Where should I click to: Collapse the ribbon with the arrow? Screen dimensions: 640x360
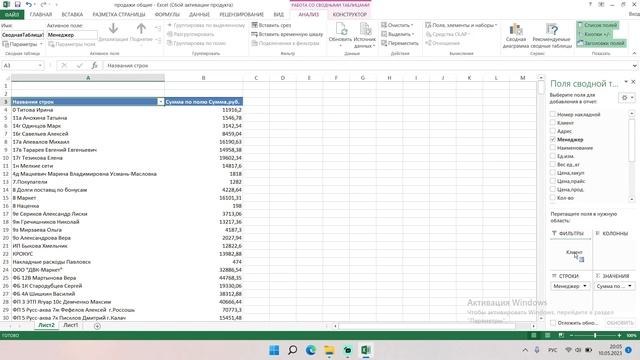tap(634, 53)
